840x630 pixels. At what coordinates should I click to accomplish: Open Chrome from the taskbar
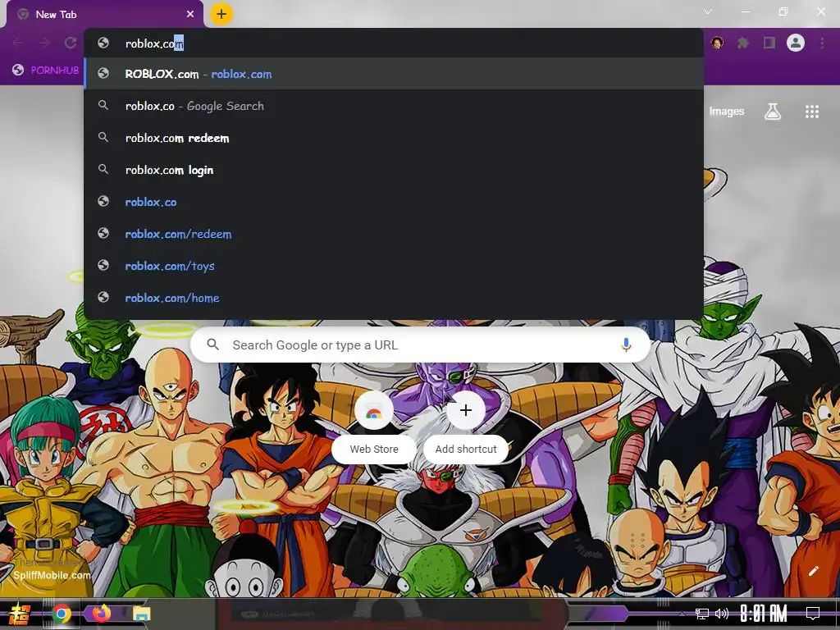point(62,614)
